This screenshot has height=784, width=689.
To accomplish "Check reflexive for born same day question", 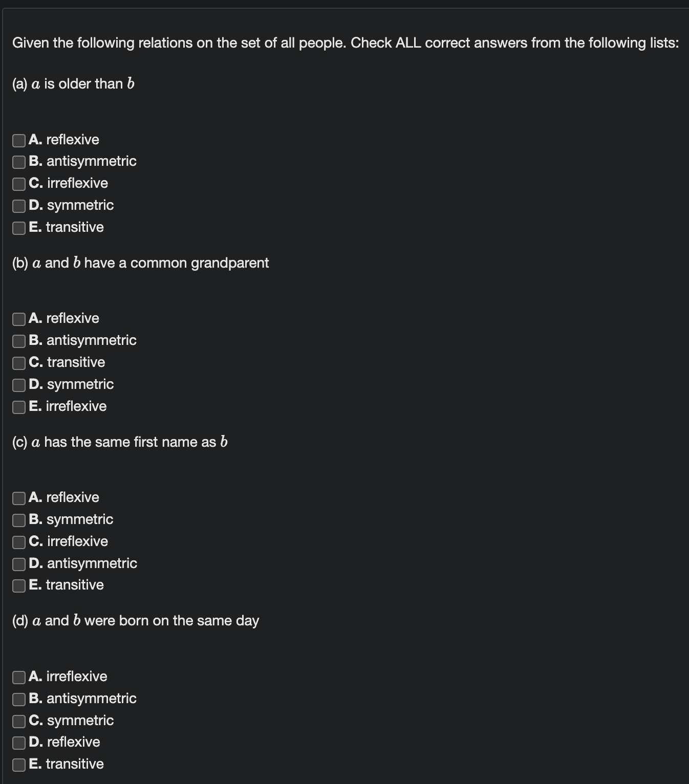I will [18, 744].
